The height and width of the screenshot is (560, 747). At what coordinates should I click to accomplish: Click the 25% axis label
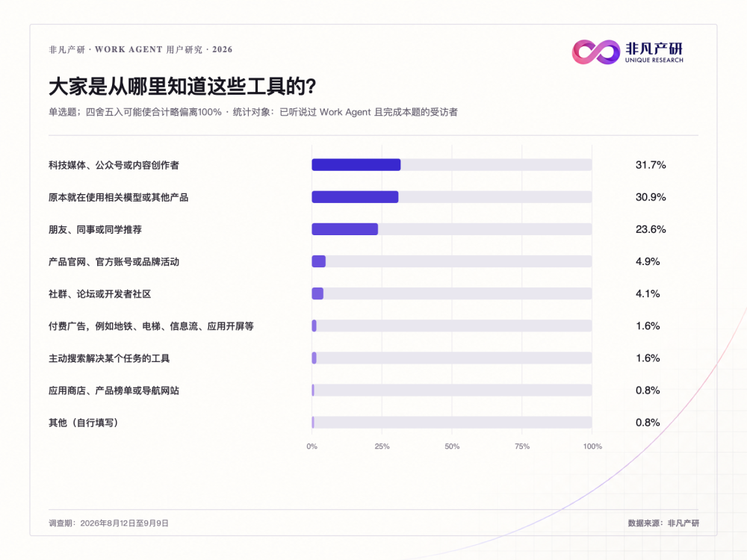pos(382,447)
